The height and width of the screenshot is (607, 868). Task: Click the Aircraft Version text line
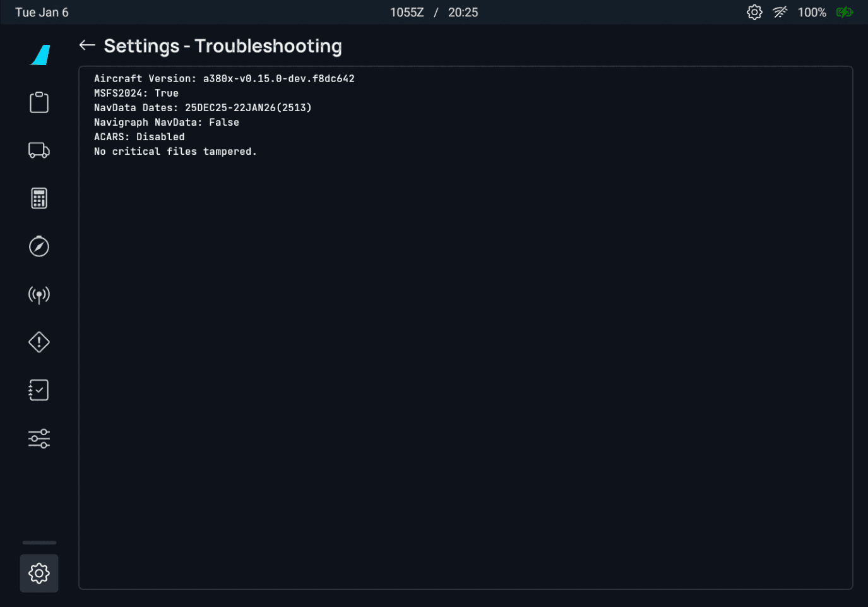(x=224, y=79)
